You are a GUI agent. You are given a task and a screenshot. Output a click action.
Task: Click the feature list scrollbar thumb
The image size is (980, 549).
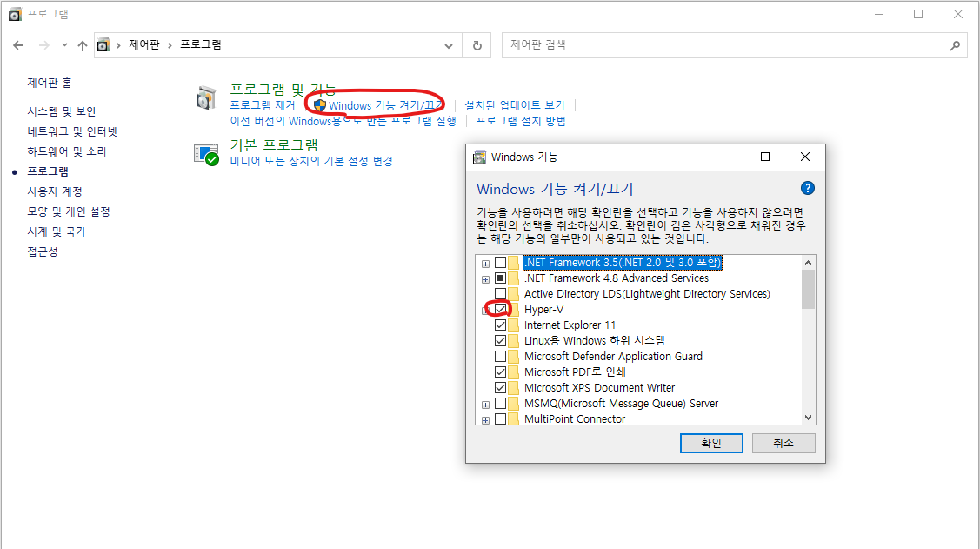[808, 290]
